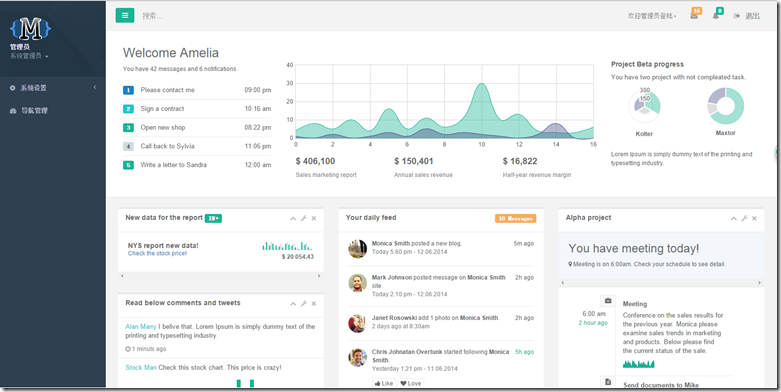Open wrench settings in Alpha project panel
Viewport: 781px width, 392px height.
pyautogui.click(x=745, y=218)
